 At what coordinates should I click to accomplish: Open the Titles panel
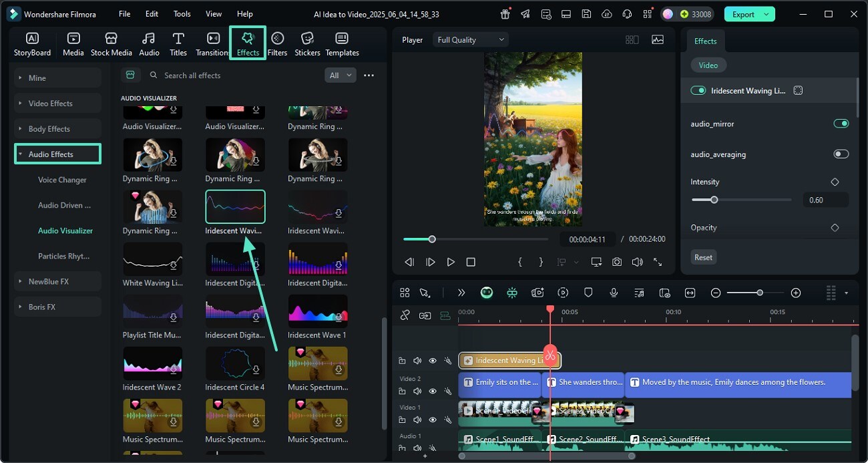click(178, 44)
